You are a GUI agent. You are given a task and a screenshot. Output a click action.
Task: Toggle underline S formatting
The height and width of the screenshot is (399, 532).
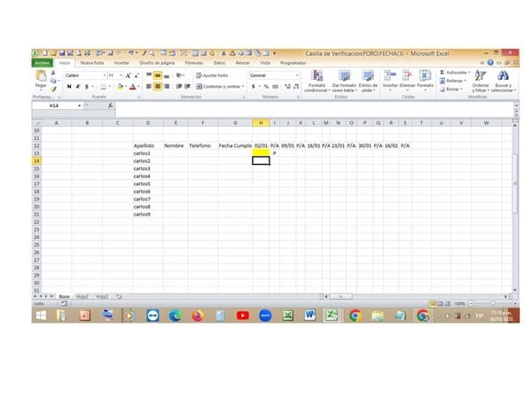pyautogui.click(x=87, y=87)
